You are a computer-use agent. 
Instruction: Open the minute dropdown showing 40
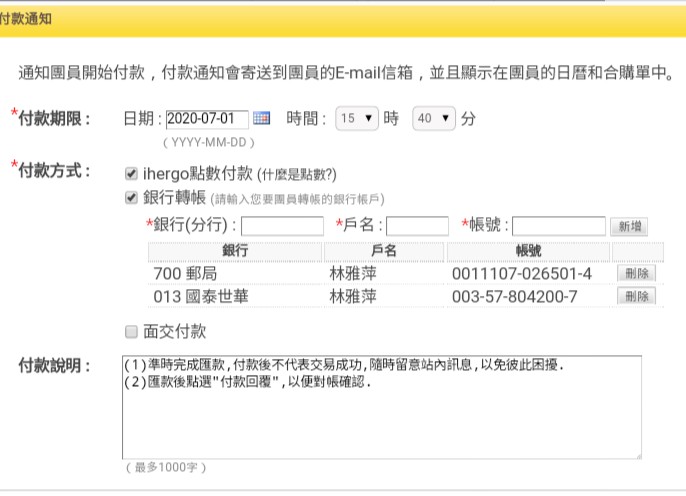(434, 118)
